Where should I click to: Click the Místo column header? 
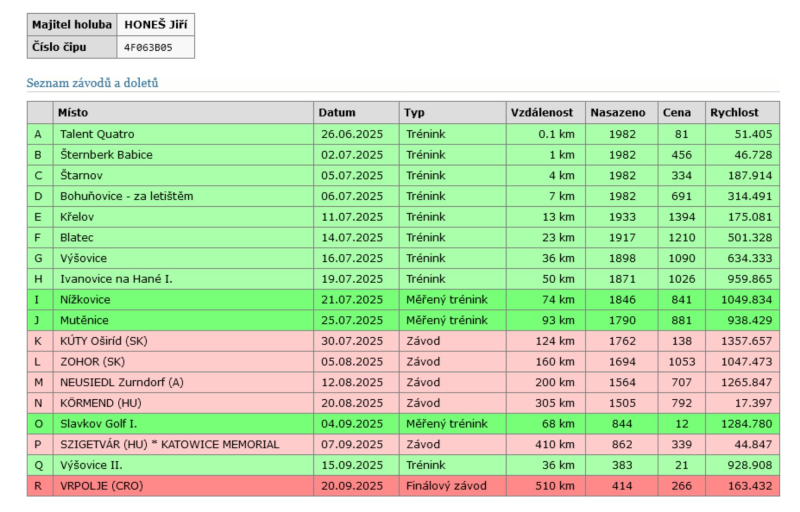75,113
